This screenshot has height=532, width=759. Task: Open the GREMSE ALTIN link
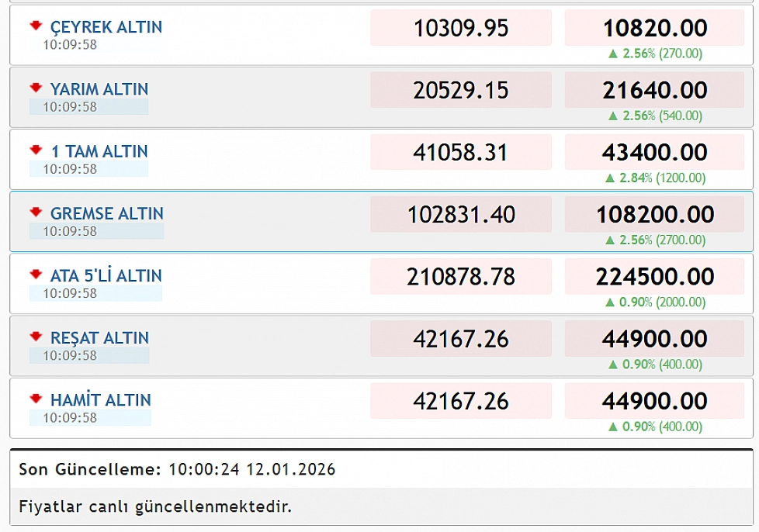tap(107, 213)
